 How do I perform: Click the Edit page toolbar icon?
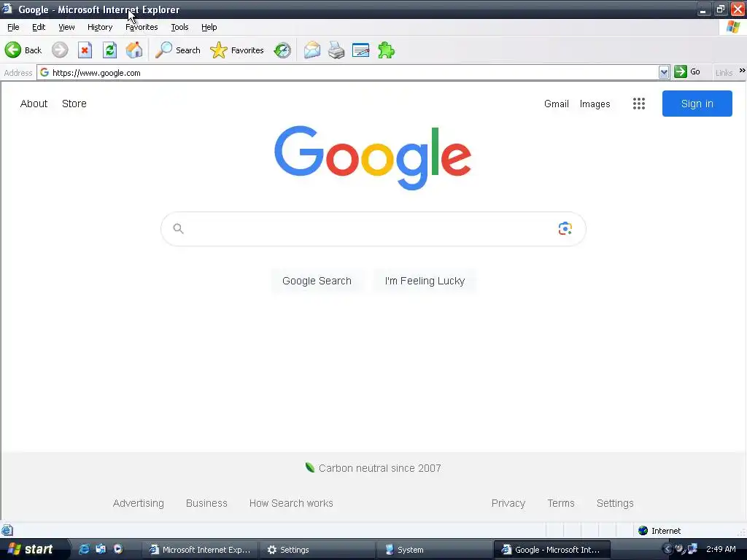pyautogui.click(x=360, y=50)
